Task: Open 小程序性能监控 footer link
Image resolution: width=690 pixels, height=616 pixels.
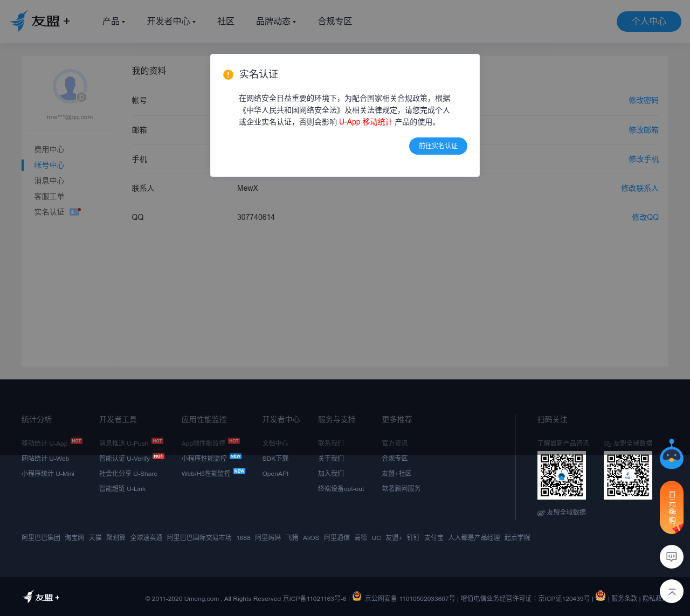Action: [204, 458]
